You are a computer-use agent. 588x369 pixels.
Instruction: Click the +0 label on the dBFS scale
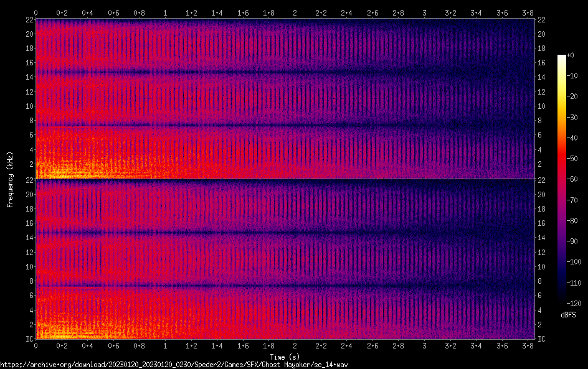click(578, 55)
